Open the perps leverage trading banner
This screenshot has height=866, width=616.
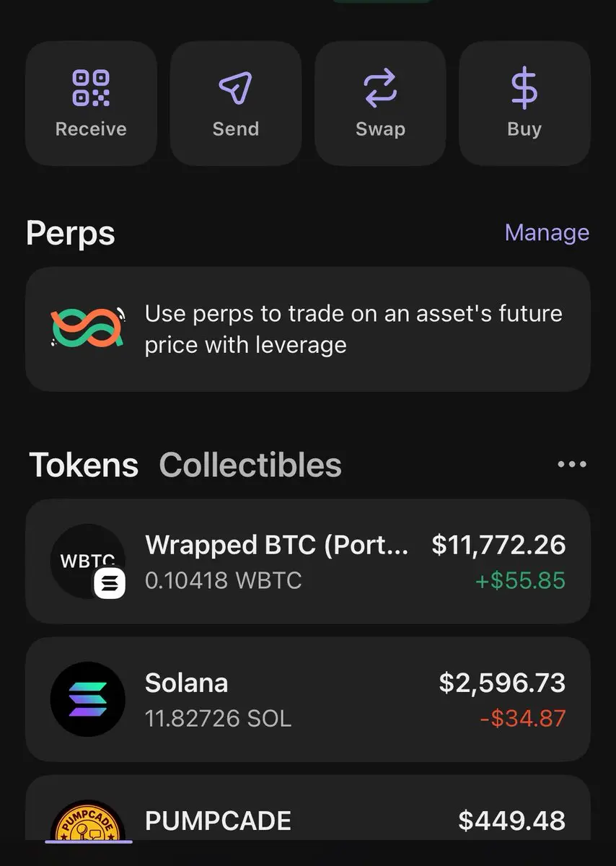point(308,330)
